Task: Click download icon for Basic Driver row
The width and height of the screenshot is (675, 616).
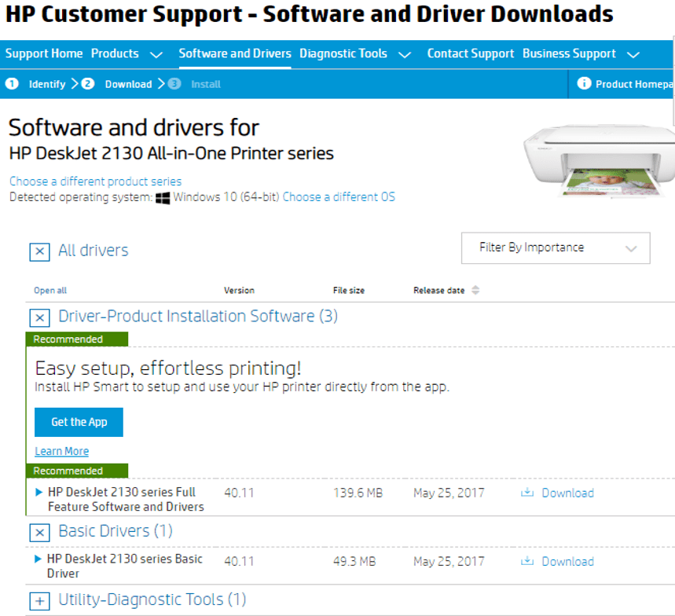Action: 527,561
